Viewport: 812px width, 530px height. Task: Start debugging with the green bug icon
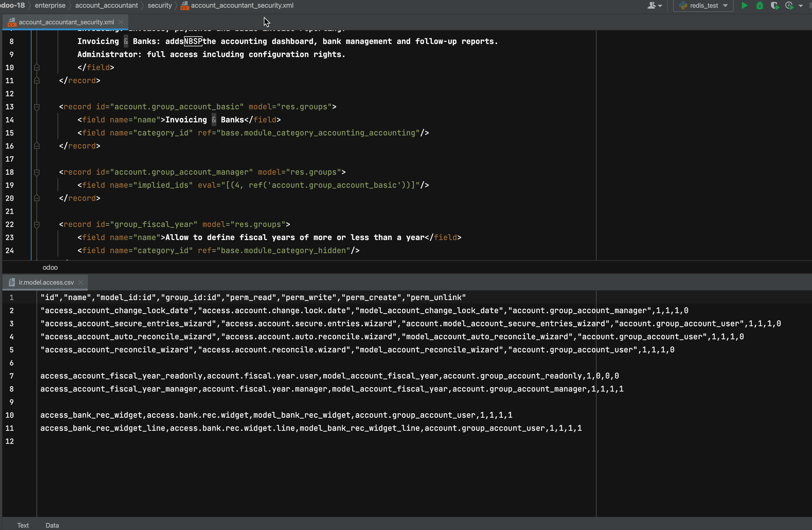pyautogui.click(x=759, y=5)
